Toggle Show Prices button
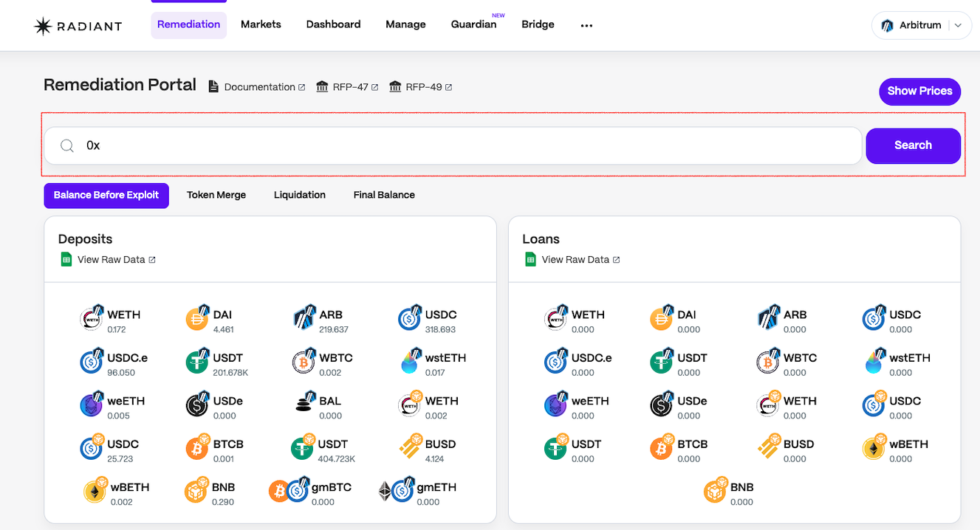The image size is (980, 530). click(919, 91)
